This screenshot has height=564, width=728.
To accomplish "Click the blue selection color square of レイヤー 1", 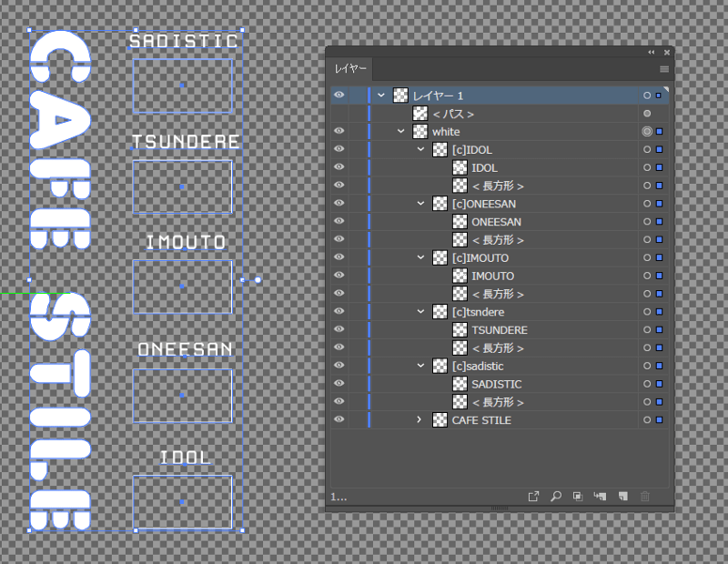I will tap(658, 96).
